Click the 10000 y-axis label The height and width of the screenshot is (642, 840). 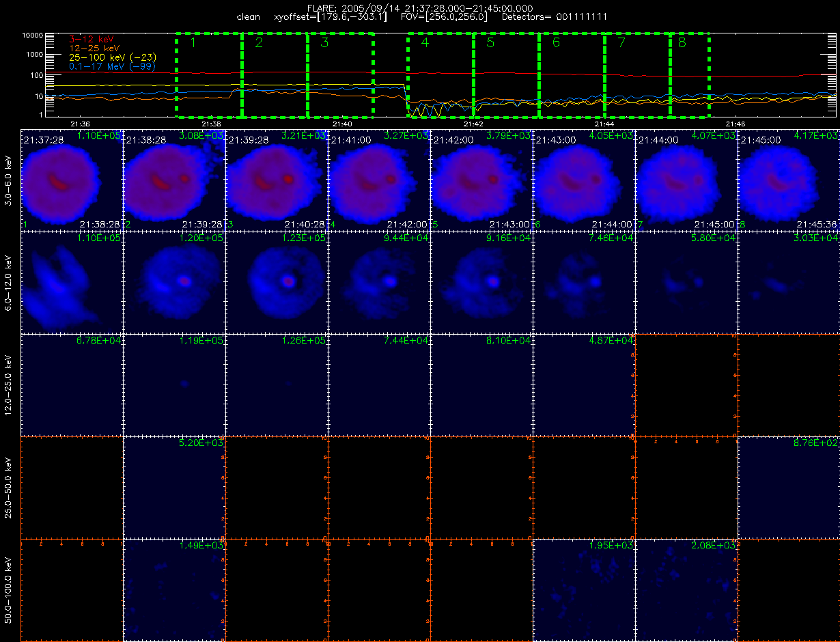coord(33,34)
